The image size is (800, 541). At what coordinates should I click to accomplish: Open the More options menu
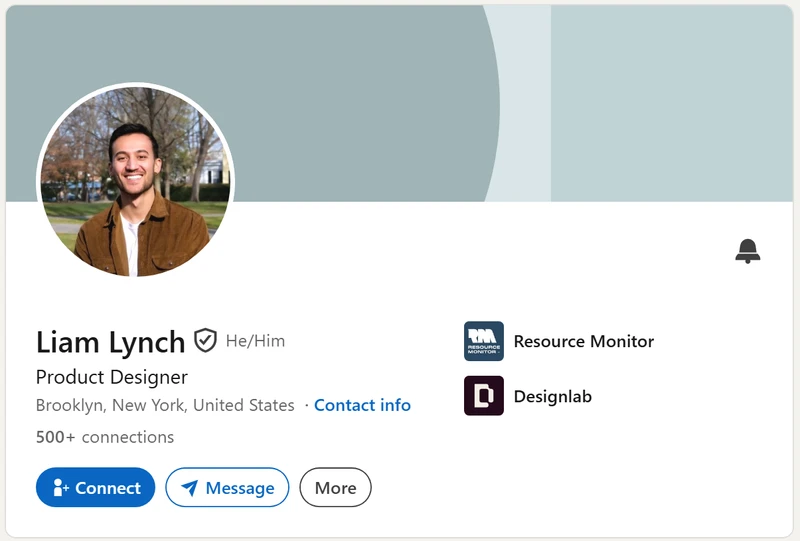[335, 487]
